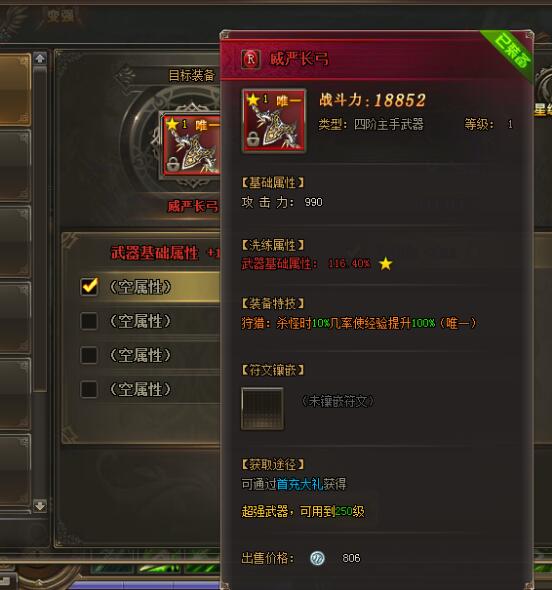Select the second dark tab in left sidebar
The height and width of the screenshot is (590, 552).
pos(15,166)
